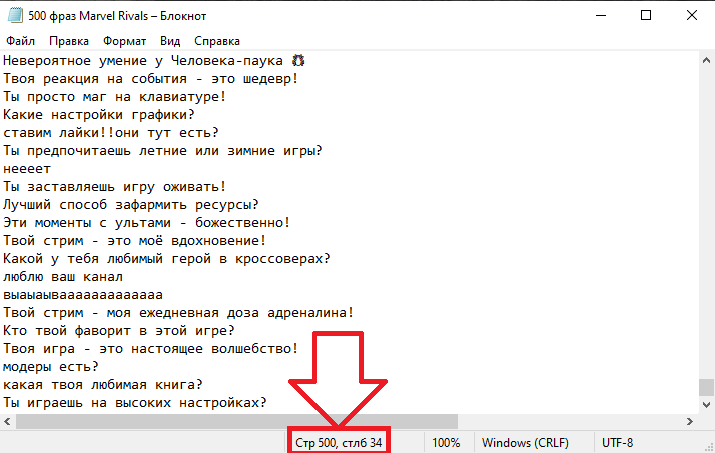Screen dimensions: 715x453
Task: Click the window resize grip corner
Action: (x=709, y=447)
